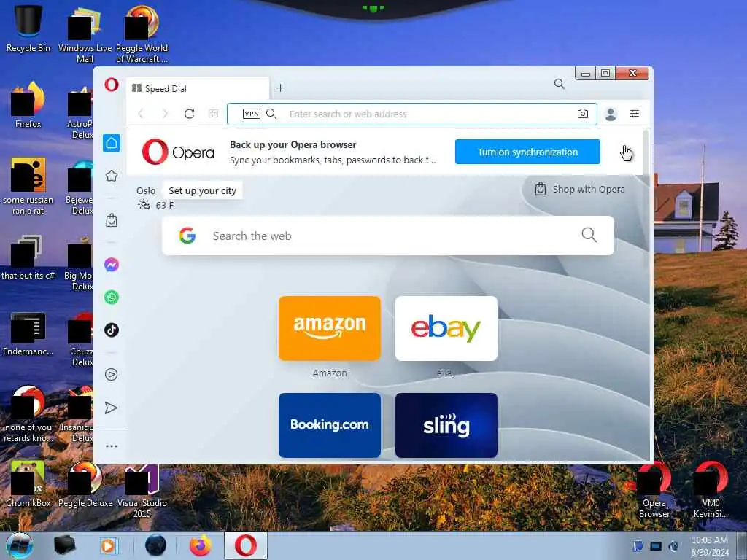Click the Search the web box

pos(388,236)
